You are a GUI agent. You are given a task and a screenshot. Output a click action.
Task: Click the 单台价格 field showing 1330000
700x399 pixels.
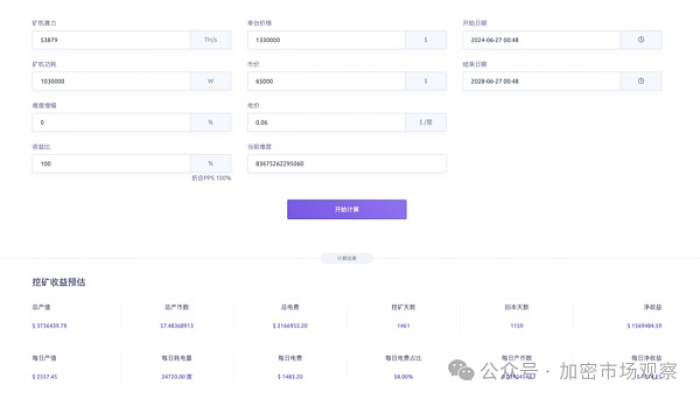326,40
